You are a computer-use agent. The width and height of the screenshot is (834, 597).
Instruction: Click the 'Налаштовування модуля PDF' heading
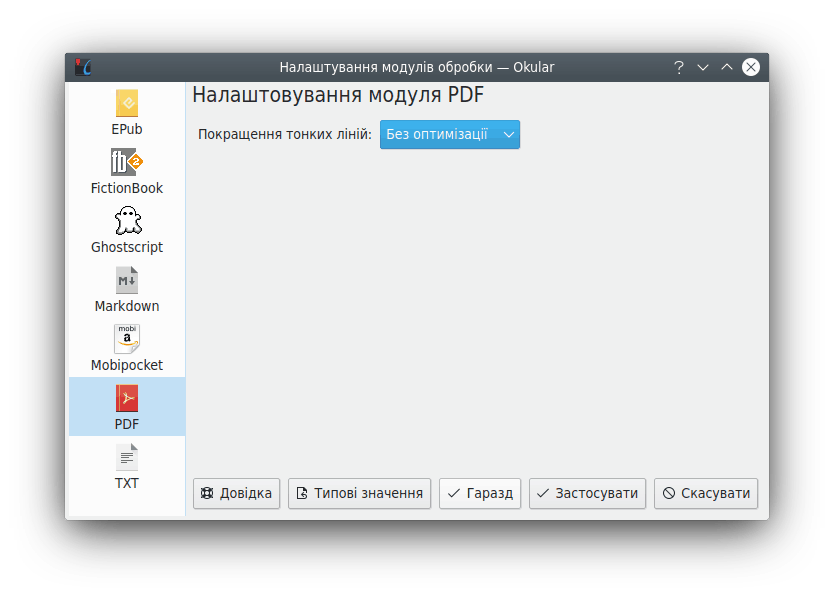pos(338,96)
